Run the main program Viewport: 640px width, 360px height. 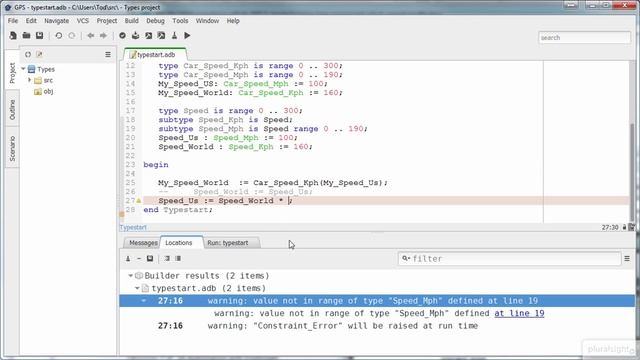[187, 36]
